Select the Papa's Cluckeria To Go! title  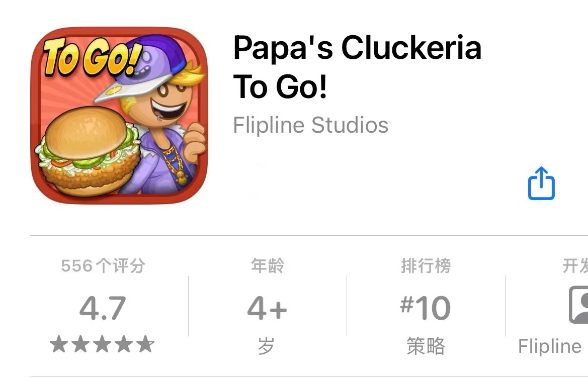coord(357,67)
